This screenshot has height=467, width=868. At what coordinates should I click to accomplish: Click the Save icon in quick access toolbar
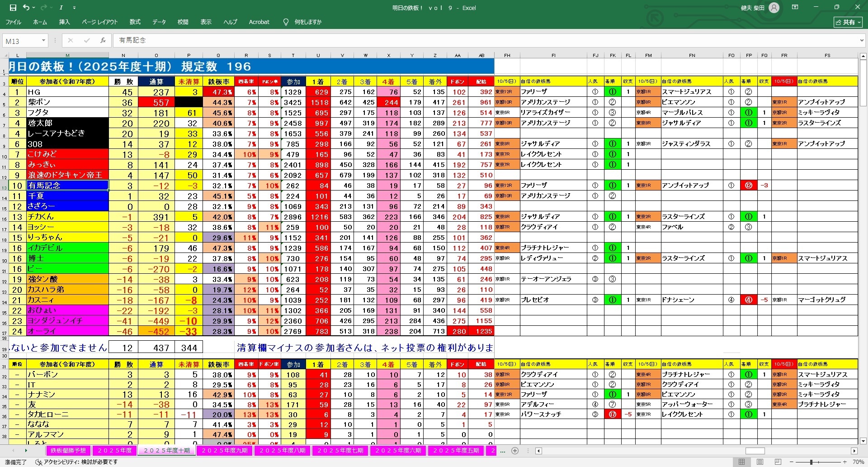click(13, 8)
